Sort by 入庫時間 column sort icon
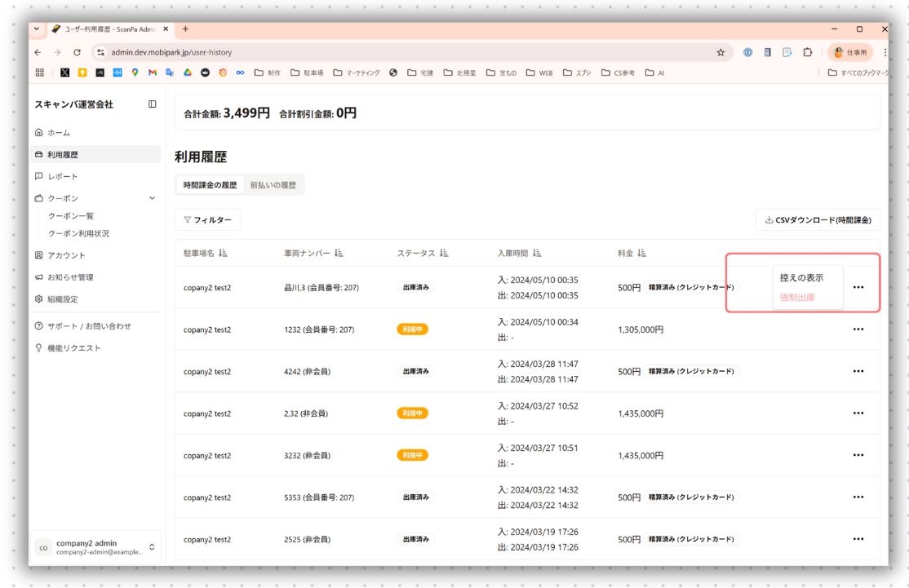909x588 pixels. coord(537,254)
